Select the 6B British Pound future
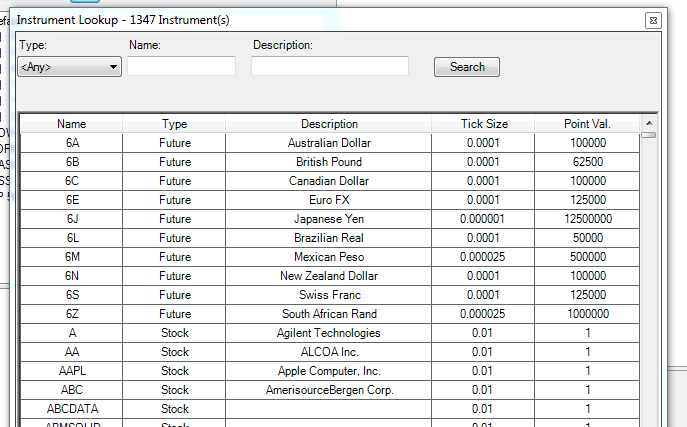 point(329,162)
